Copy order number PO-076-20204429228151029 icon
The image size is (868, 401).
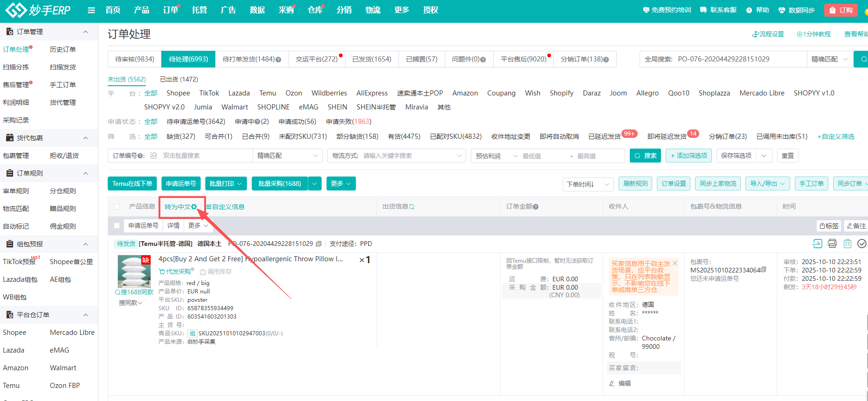coord(318,244)
